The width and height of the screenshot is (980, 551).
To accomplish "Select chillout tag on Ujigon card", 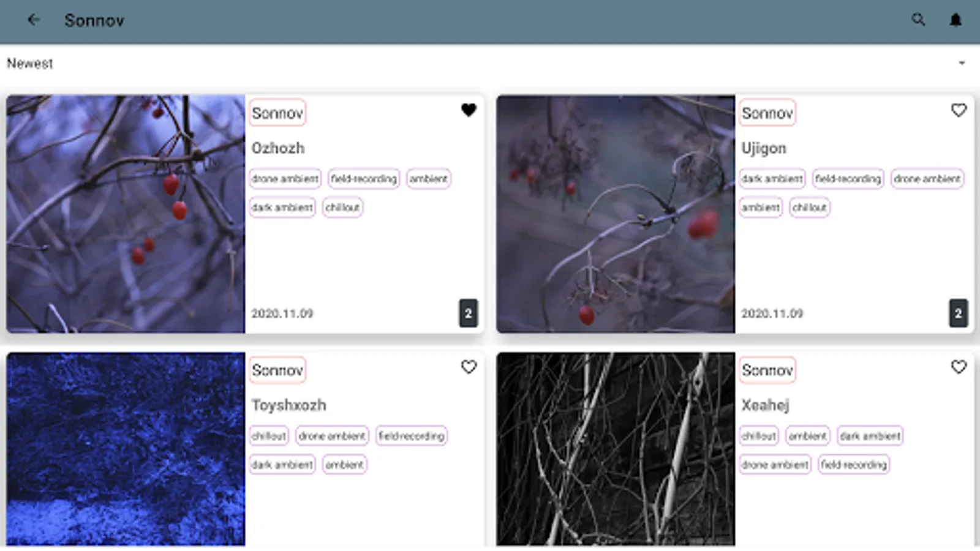I will click(810, 208).
